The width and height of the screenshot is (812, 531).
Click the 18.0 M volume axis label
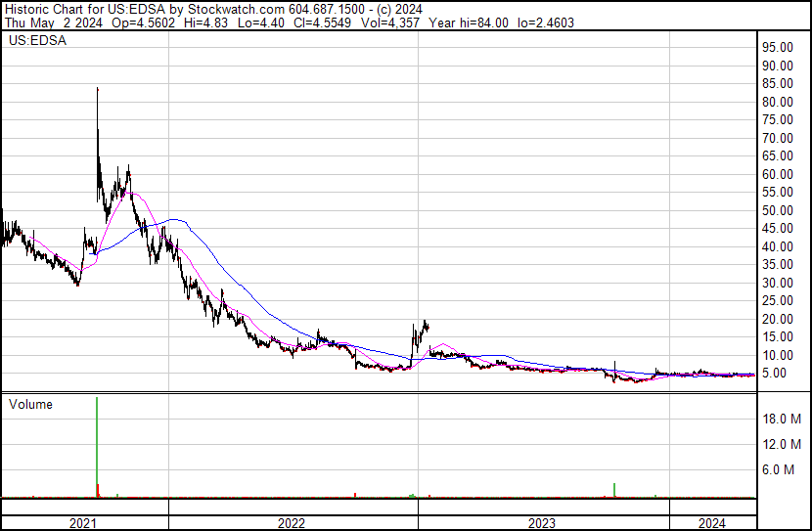(x=782, y=419)
